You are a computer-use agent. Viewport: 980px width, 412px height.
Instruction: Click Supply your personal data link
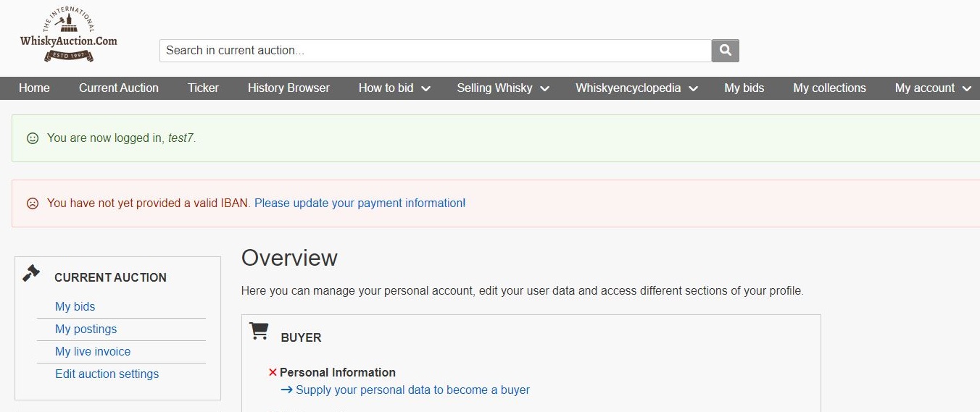click(412, 390)
